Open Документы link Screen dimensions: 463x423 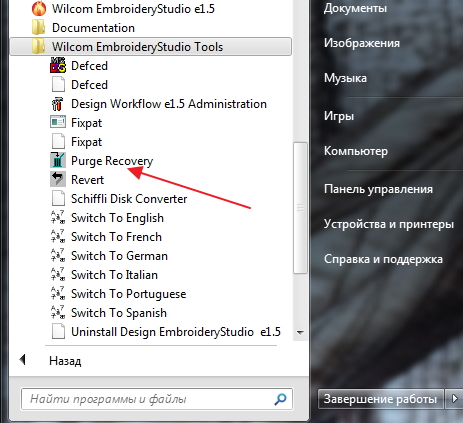coord(355,8)
